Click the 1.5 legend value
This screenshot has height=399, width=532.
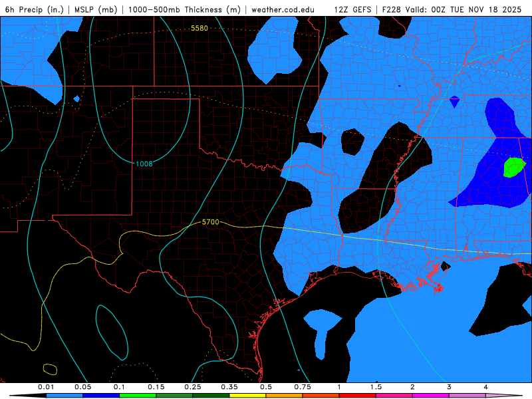[x=376, y=387]
